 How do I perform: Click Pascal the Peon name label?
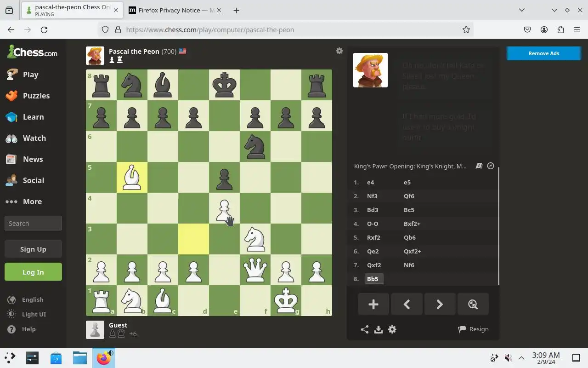coord(134,52)
